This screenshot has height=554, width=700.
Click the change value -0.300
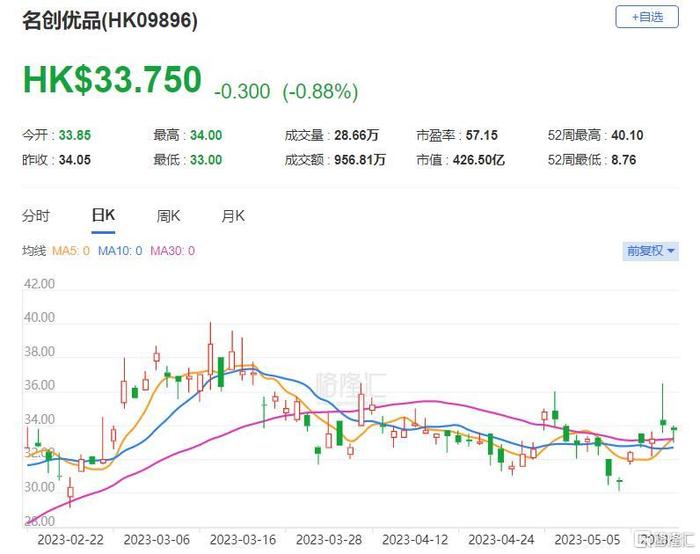242,92
